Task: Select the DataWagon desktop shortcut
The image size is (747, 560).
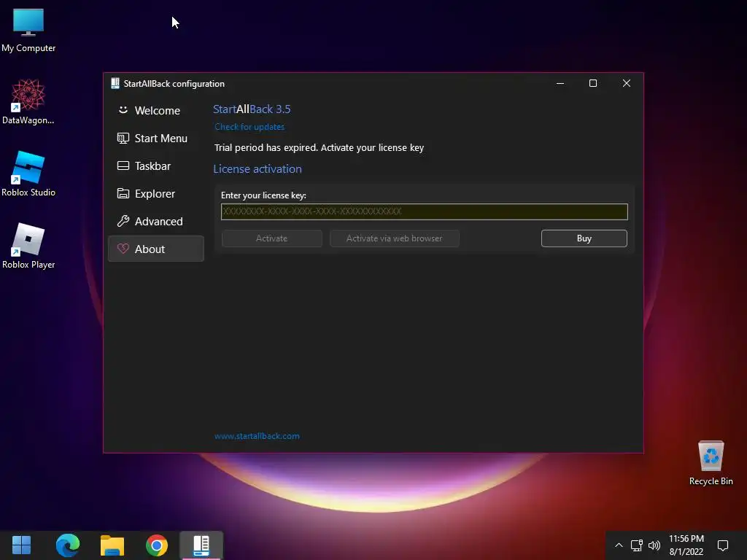Action: coord(28,102)
